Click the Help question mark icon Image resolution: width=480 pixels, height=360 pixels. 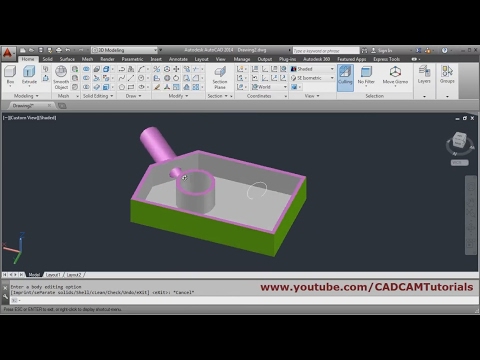(444, 50)
